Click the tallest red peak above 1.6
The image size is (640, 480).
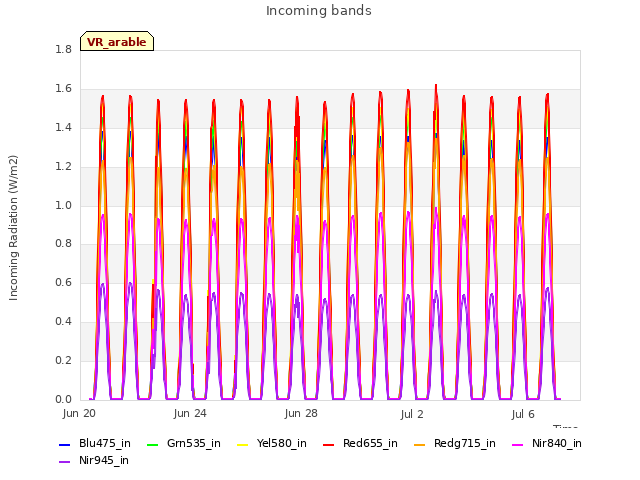click(x=436, y=87)
